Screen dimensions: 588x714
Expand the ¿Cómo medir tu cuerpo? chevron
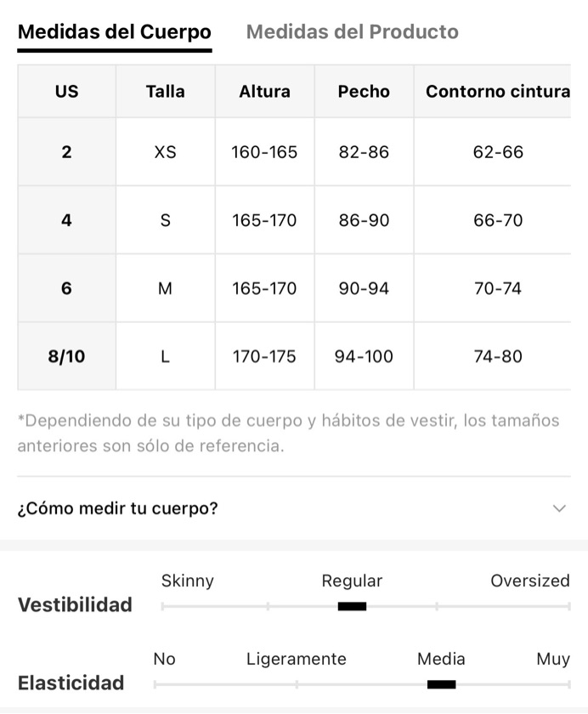point(559,508)
